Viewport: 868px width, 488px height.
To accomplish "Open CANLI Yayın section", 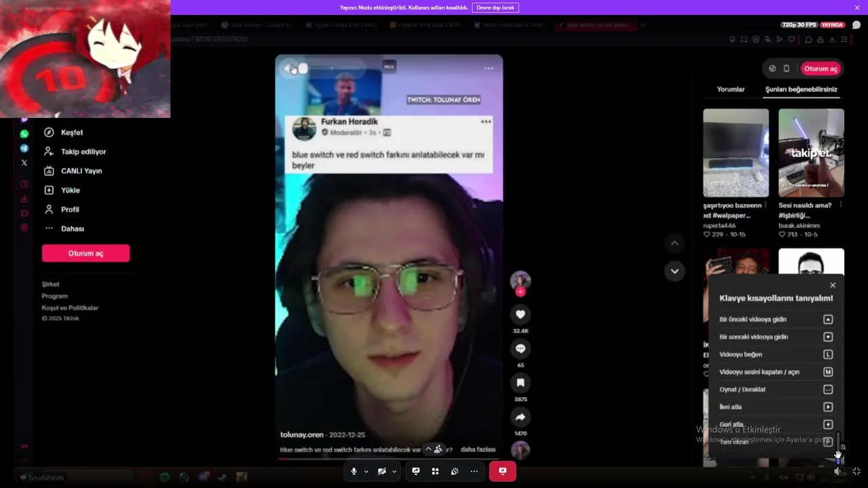I will click(x=73, y=171).
